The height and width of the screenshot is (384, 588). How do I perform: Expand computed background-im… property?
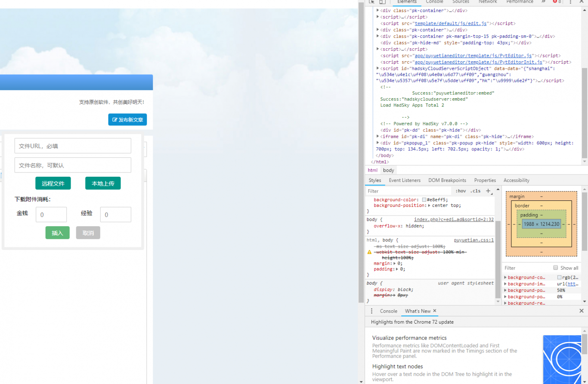pos(506,284)
